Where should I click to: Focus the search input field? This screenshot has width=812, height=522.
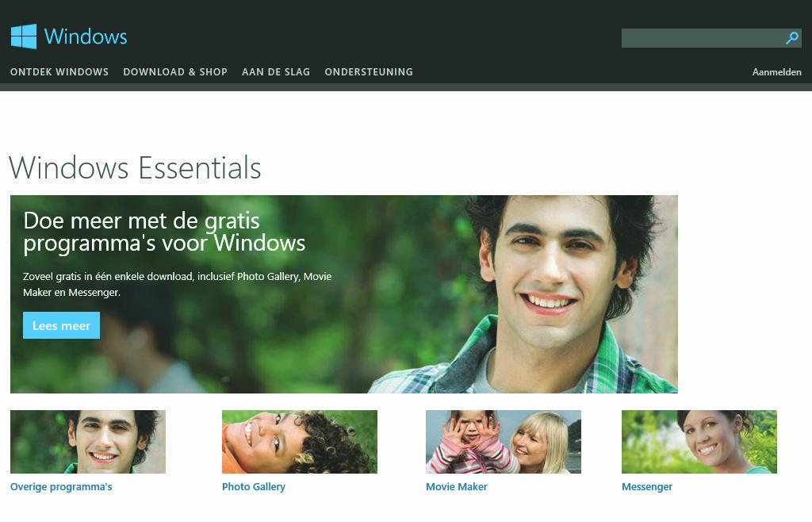703,38
